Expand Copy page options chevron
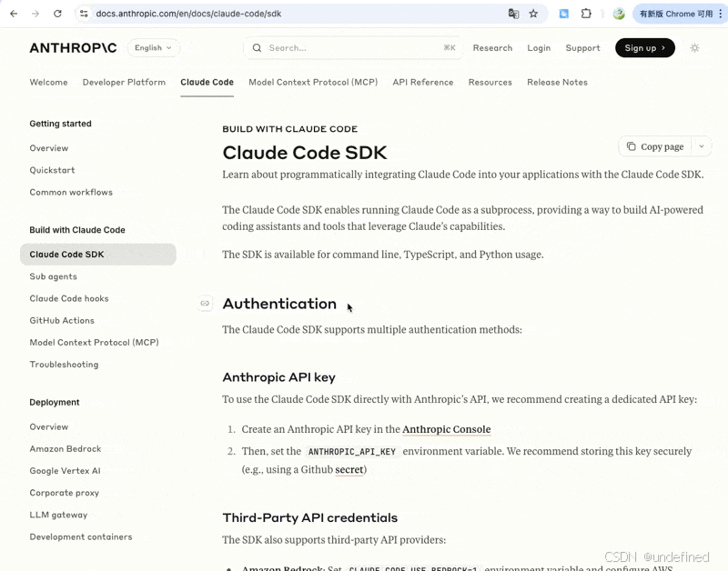The image size is (728, 571). 702,146
